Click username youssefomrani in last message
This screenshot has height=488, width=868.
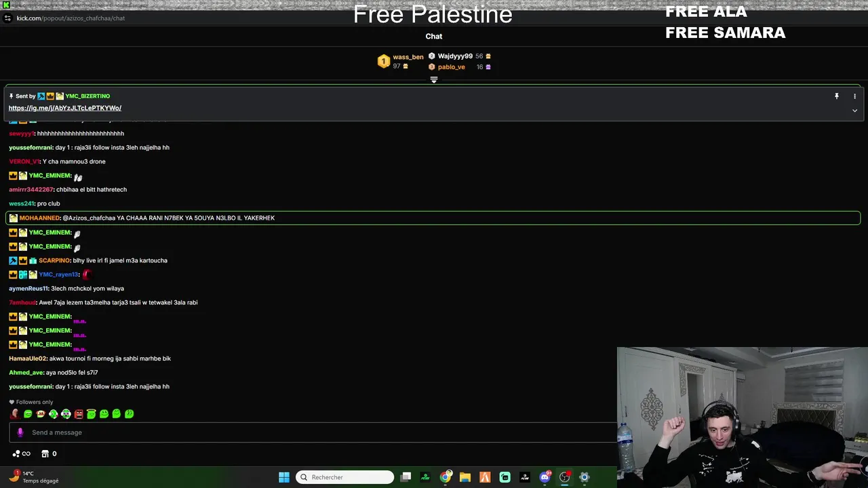31,386
